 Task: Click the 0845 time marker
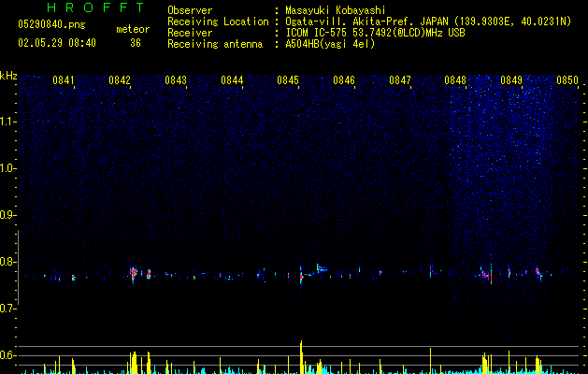click(288, 80)
